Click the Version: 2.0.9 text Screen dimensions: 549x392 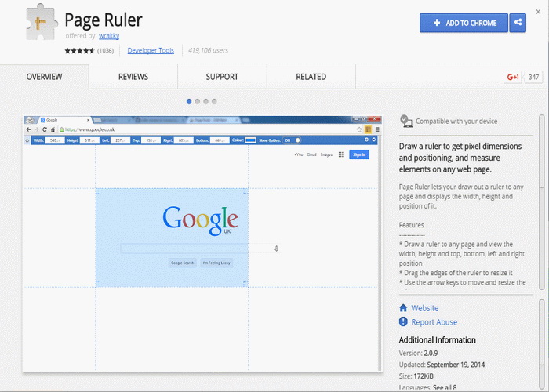[418, 353]
